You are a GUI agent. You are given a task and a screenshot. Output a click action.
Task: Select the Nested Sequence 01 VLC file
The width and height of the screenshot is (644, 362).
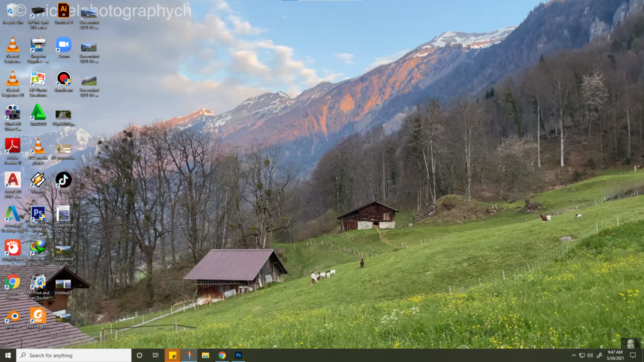point(13,84)
